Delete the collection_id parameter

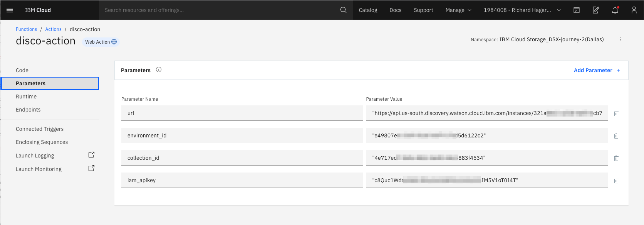(x=616, y=158)
